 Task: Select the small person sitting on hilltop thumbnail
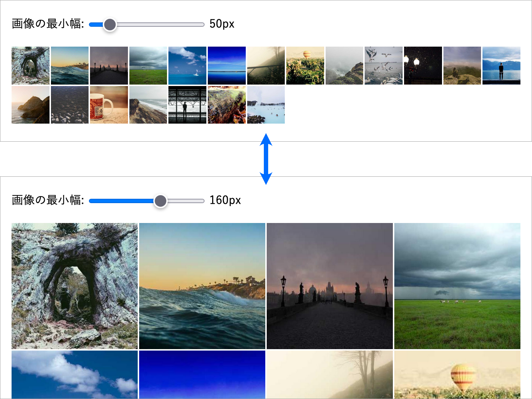[x=462, y=65]
